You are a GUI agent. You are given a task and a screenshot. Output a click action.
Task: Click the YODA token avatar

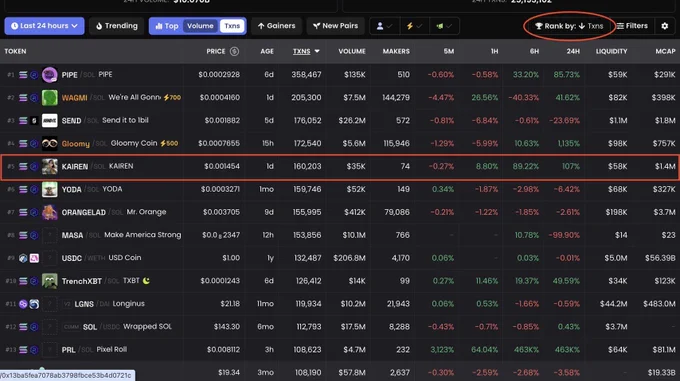point(49,189)
